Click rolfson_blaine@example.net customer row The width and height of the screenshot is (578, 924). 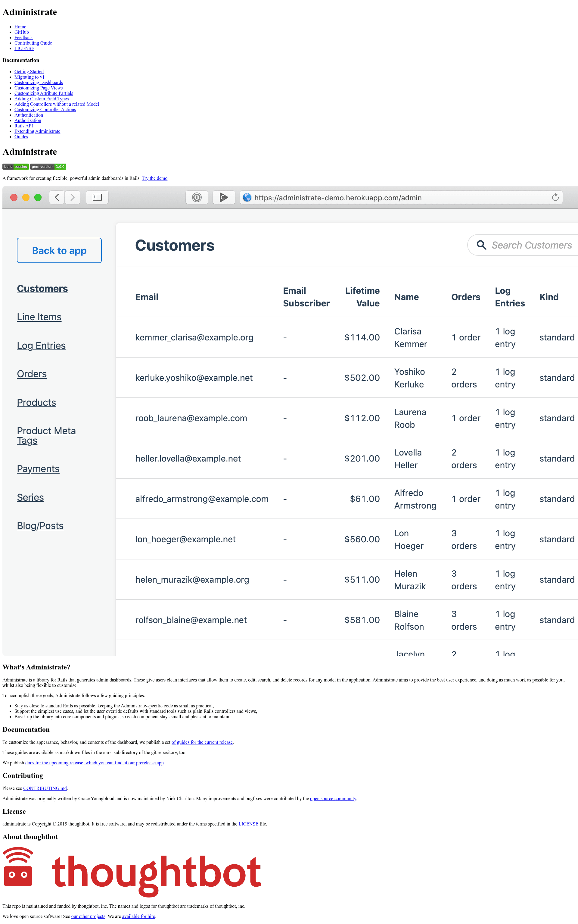tap(347, 620)
